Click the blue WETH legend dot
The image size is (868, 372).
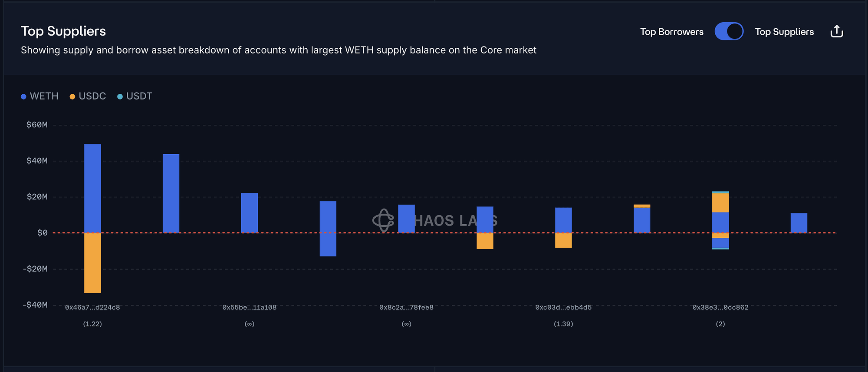click(23, 96)
